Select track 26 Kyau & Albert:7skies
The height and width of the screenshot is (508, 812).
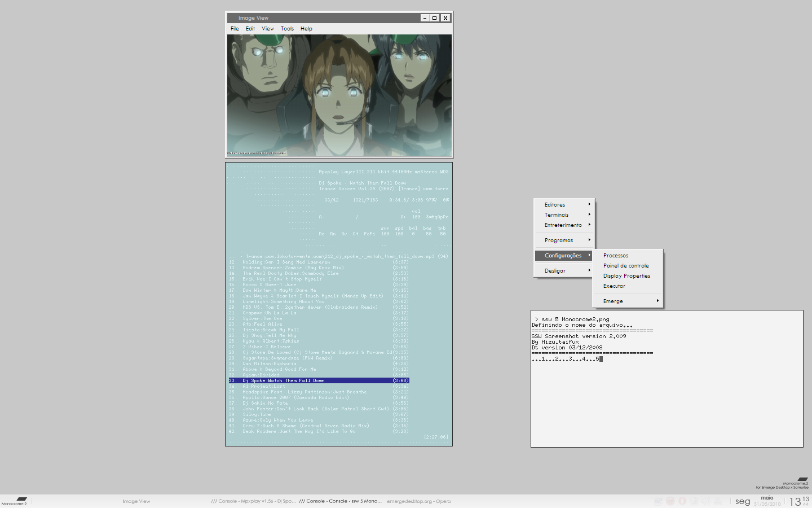(x=319, y=341)
